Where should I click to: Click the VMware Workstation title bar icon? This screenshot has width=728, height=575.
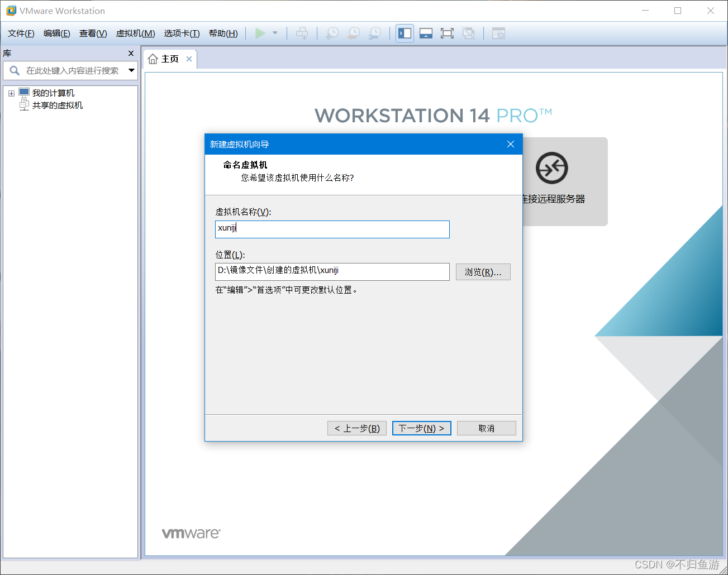pos(11,11)
